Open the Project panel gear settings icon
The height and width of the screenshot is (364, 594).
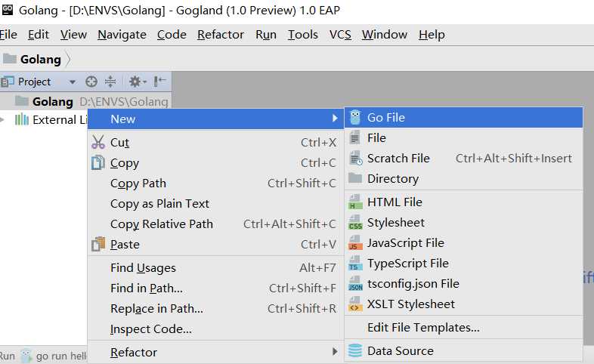pos(137,82)
